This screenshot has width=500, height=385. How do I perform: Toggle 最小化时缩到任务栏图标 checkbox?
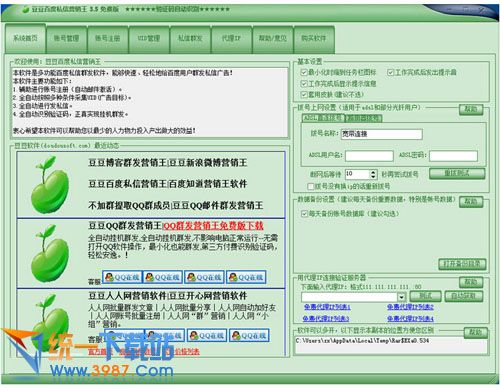point(304,72)
